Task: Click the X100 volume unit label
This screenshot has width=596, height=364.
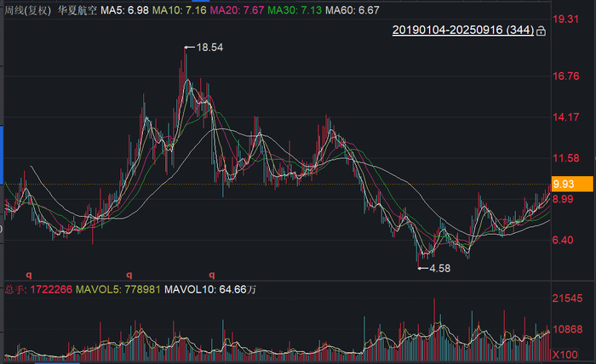Action: click(x=564, y=355)
